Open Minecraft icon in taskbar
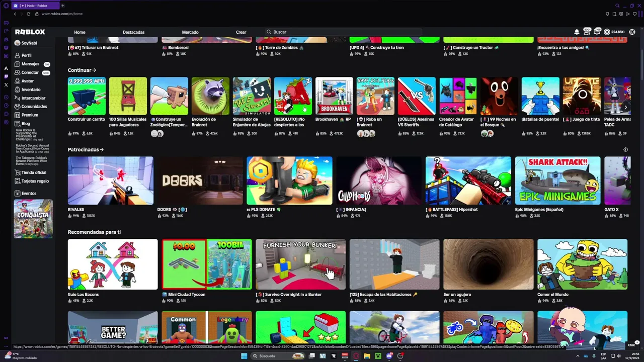Viewport: 644px width, 362px height. (x=378, y=356)
